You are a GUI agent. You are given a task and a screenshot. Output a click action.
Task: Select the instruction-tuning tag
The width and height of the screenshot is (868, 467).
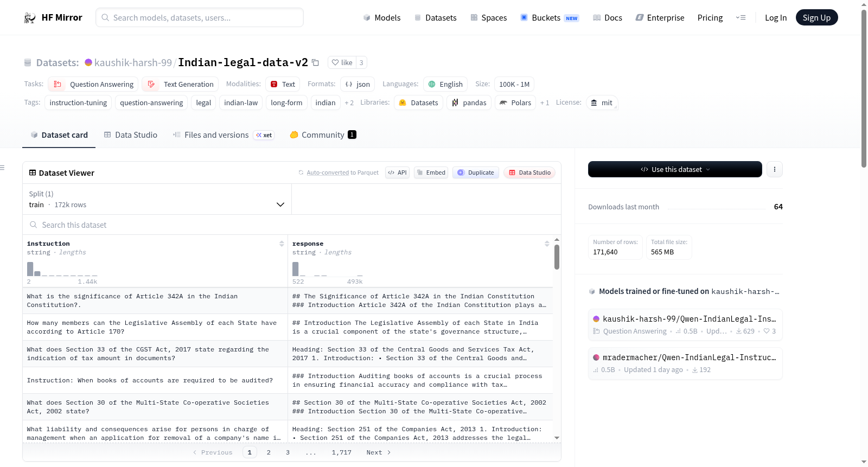click(78, 103)
